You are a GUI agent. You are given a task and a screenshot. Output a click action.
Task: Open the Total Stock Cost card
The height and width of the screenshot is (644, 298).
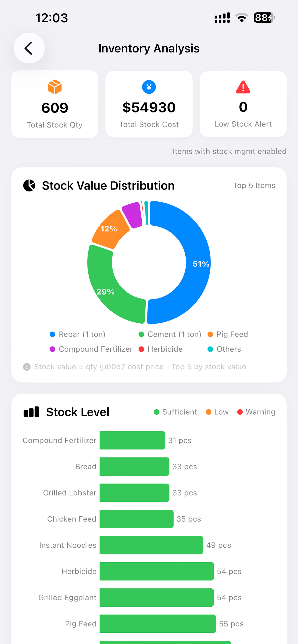[x=149, y=104]
